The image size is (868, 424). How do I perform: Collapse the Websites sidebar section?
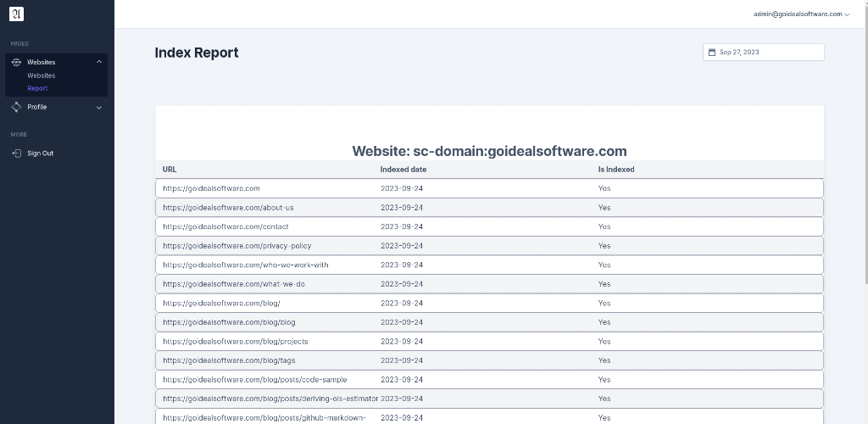point(99,62)
